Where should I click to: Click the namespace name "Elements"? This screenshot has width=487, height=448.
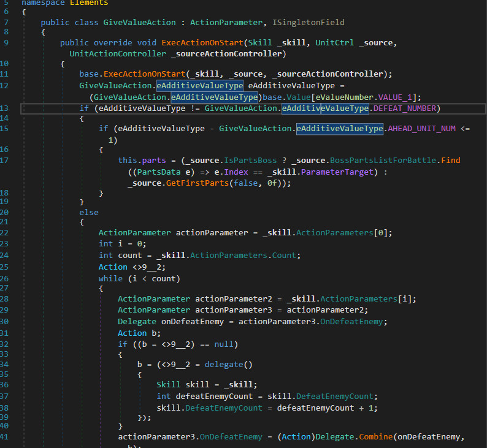tap(89, 3)
